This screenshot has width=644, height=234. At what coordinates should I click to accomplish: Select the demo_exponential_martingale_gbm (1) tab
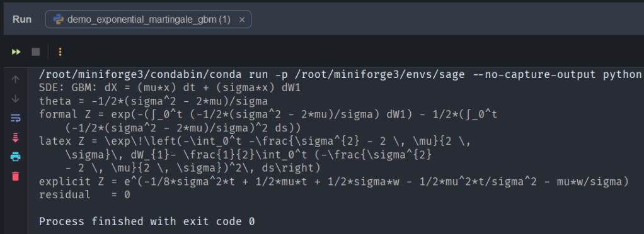click(148, 19)
